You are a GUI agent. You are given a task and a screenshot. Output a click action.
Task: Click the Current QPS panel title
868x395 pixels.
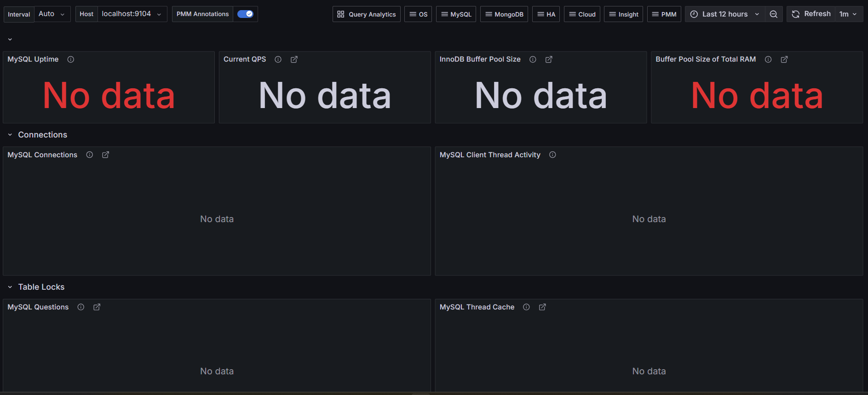[245, 59]
